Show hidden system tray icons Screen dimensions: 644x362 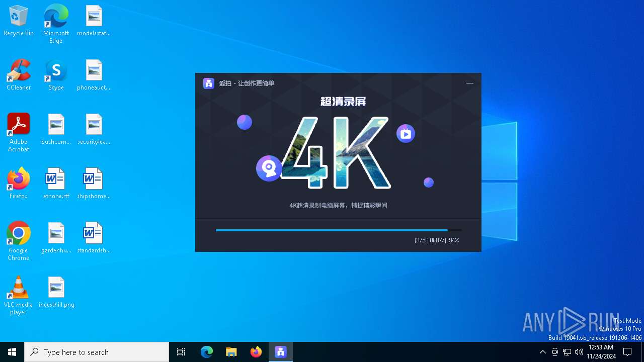[542, 352]
